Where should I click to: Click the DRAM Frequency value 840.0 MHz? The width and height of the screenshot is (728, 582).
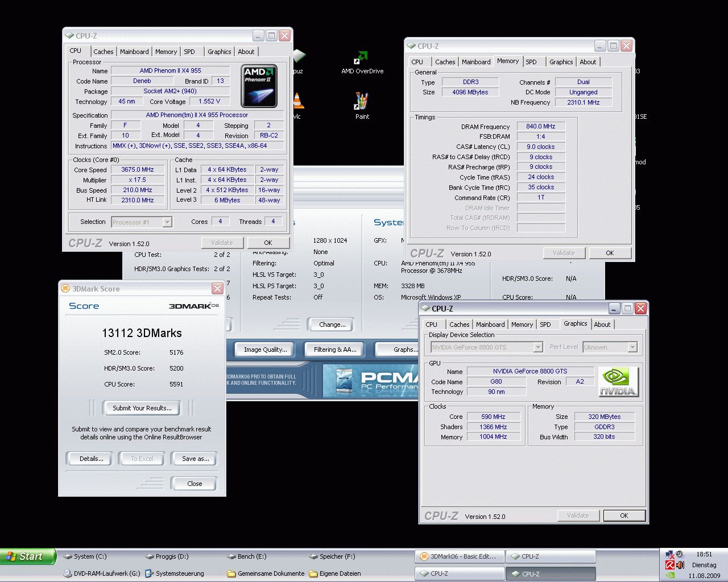(541, 126)
